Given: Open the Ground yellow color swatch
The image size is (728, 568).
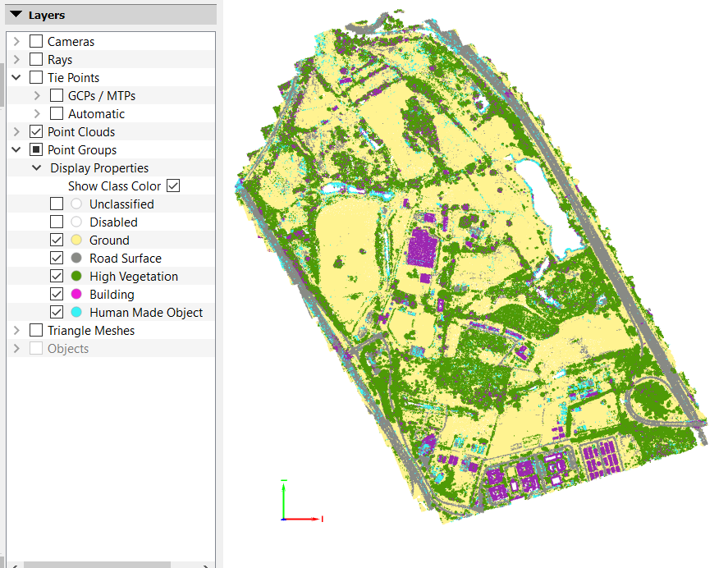Looking at the screenshot, I should (x=76, y=240).
